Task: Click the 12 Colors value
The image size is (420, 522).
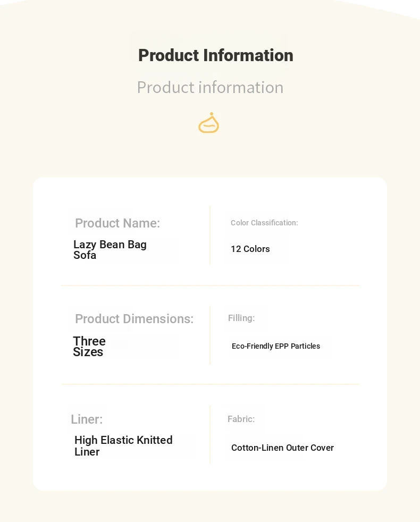Action: (x=250, y=249)
